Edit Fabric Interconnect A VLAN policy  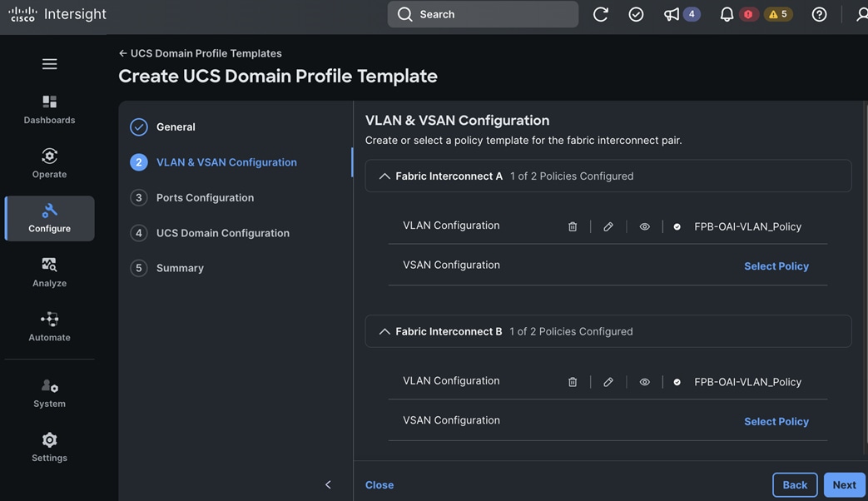[608, 226]
